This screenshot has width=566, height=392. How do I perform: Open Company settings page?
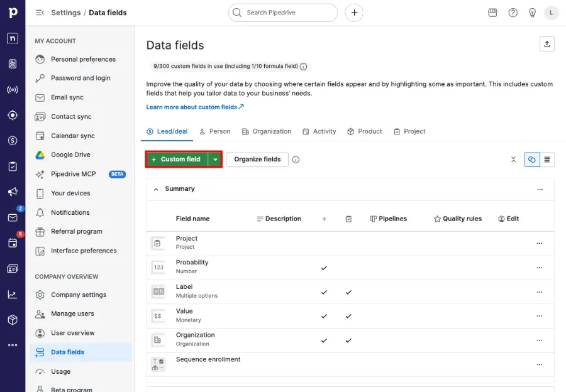[x=80, y=295]
